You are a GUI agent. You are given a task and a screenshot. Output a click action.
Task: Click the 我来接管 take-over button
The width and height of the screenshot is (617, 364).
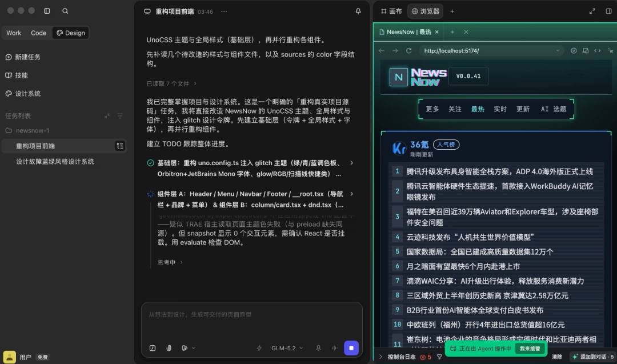(x=530, y=349)
